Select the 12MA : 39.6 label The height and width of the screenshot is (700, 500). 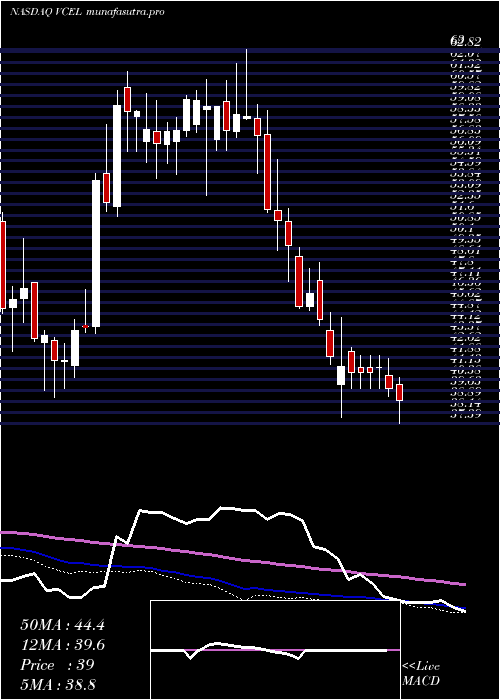tap(62, 645)
